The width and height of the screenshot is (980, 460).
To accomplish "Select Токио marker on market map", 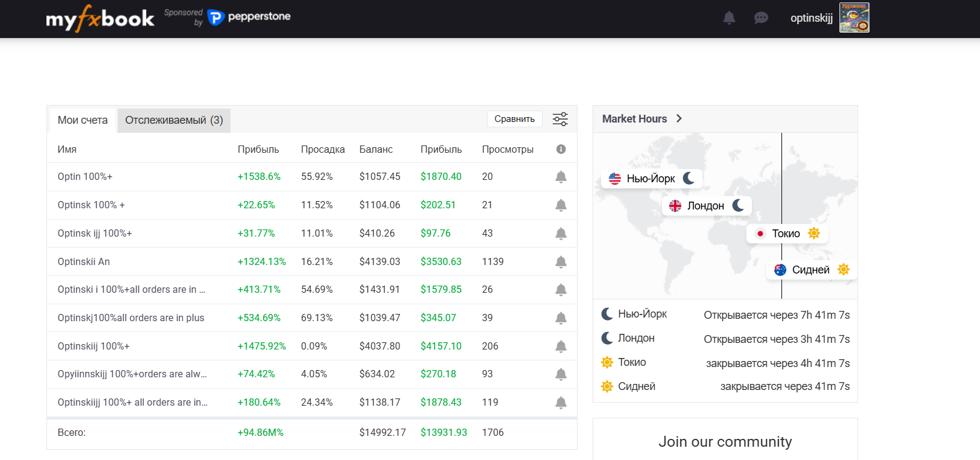I will 786,234.
